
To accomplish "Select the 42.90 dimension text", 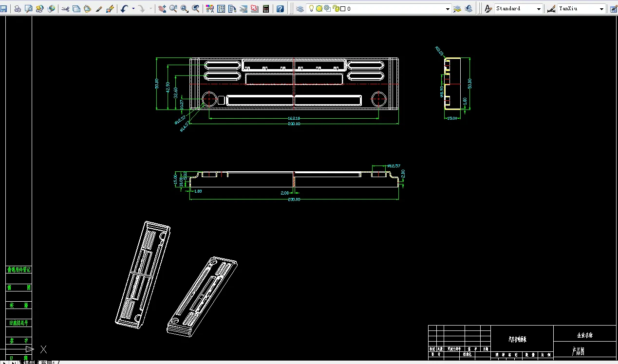I will point(169,87).
